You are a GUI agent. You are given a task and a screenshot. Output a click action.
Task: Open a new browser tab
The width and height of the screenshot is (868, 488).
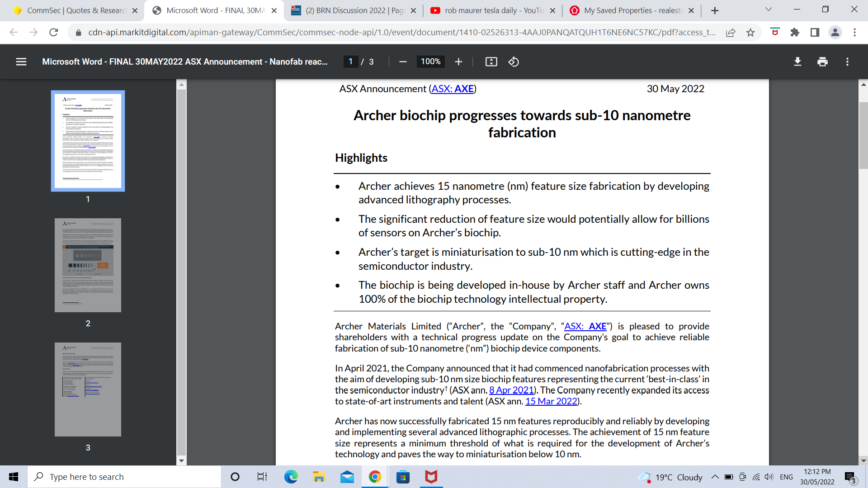(715, 10)
